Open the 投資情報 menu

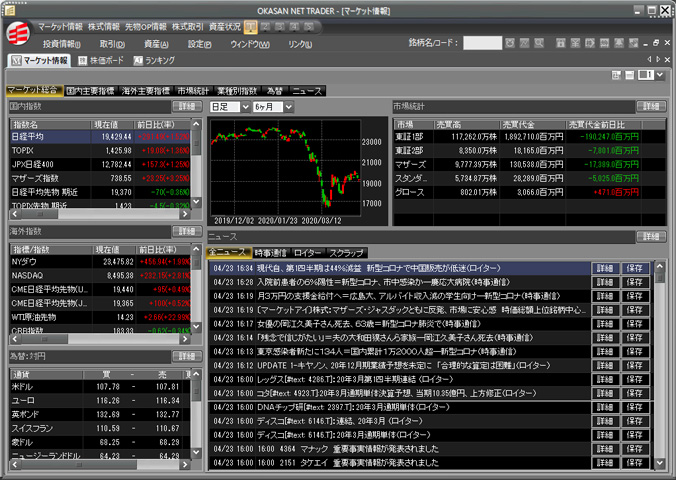(x=61, y=44)
